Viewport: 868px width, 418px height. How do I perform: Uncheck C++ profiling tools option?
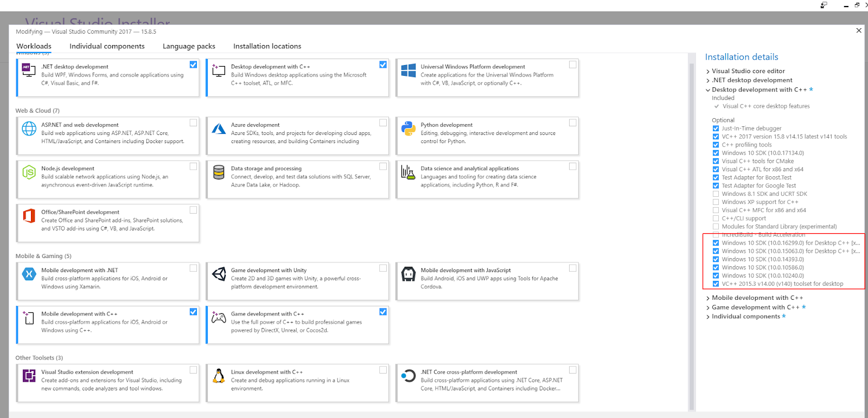coord(716,145)
